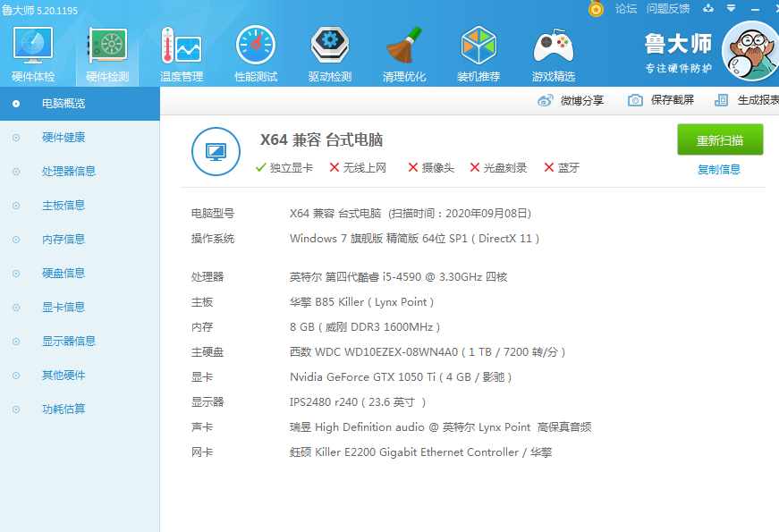Screen dimensions: 779x532
Task: Open the main menu dropdown triangle in title bar
Action: point(731,9)
